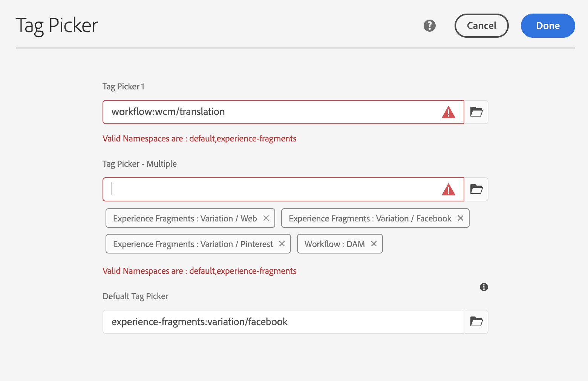The height and width of the screenshot is (381, 588).
Task: Click inside the Tag Picker - Multiple field
Action: (271, 189)
